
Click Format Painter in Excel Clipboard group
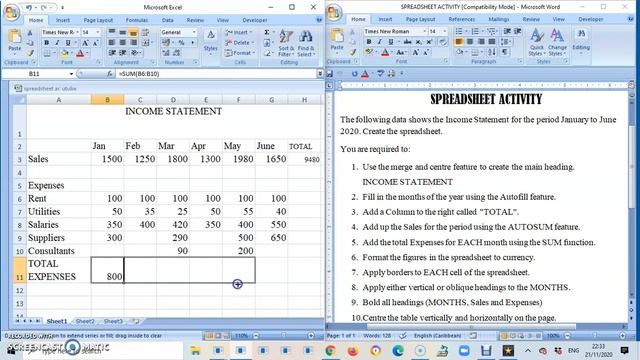coord(30,53)
